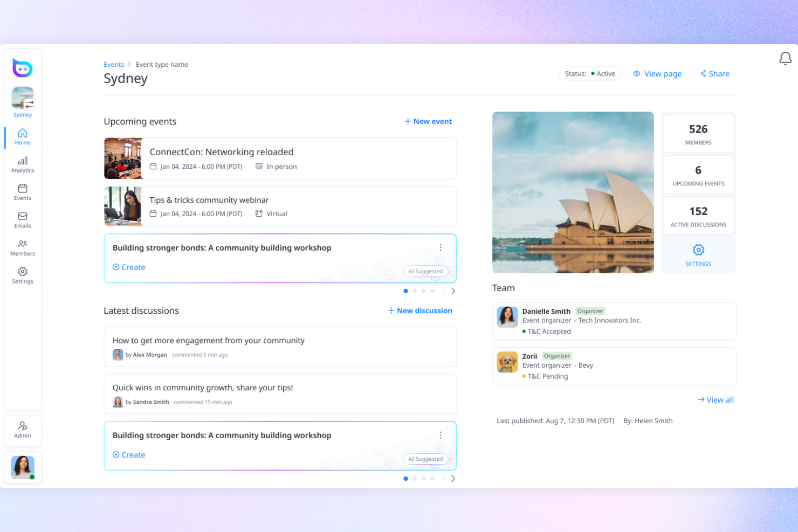This screenshot has width=798, height=532.
Task: Open the three-dot menu on the AI Suggested workshop card
Action: pos(441,247)
